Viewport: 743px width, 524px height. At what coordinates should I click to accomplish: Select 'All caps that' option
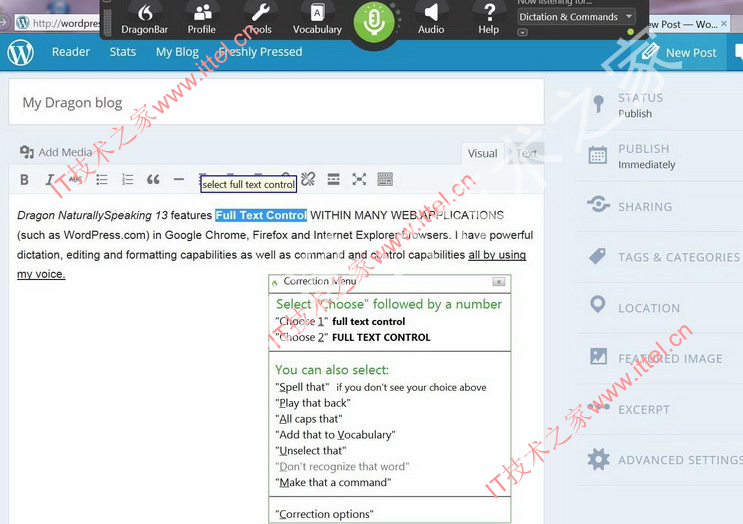point(308,419)
